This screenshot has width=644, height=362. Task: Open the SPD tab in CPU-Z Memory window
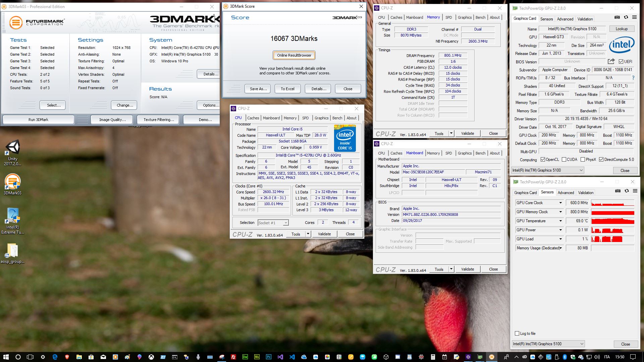tap(448, 17)
